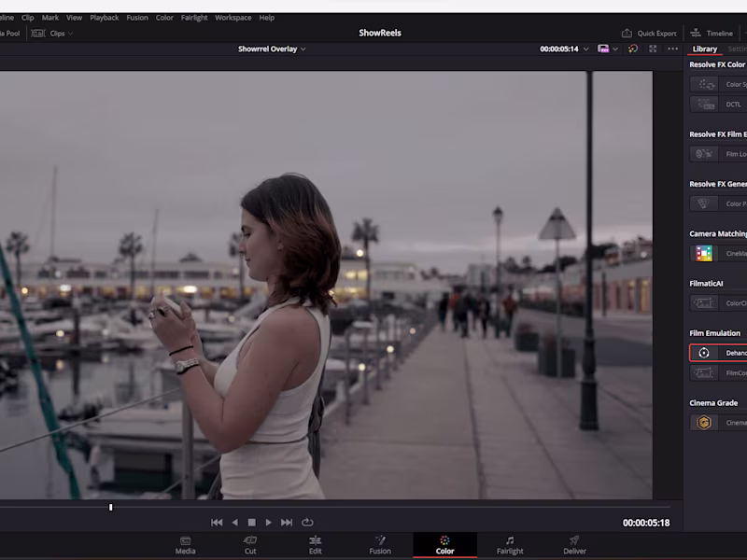The width and height of the screenshot is (747, 560).
Task: Select the Cinema Grade plugin icon
Action: pyautogui.click(x=703, y=421)
